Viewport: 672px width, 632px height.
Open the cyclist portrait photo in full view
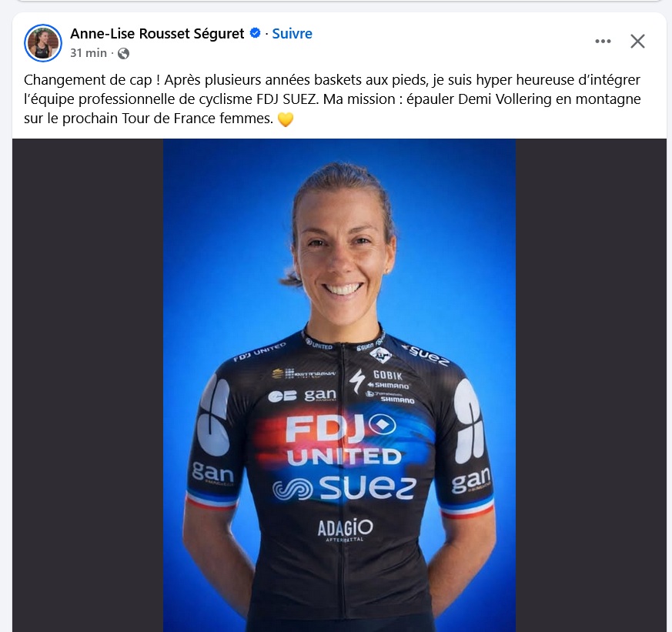coord(339,385)
